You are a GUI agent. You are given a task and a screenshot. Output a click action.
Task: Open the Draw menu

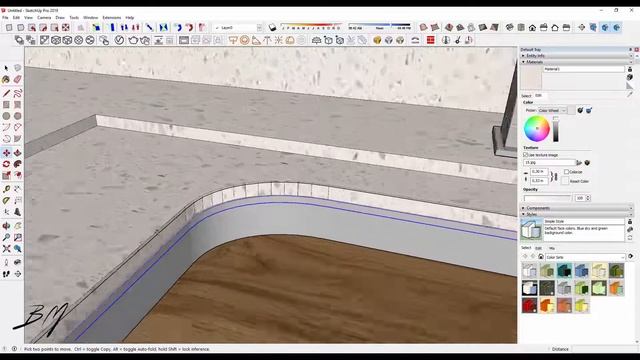(60, 18)
